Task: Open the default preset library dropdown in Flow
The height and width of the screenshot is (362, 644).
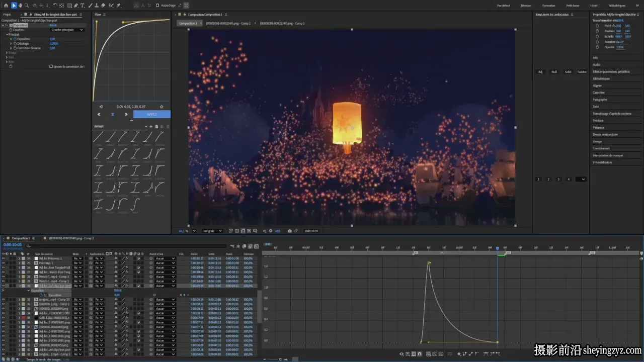Action: [121, 127]
